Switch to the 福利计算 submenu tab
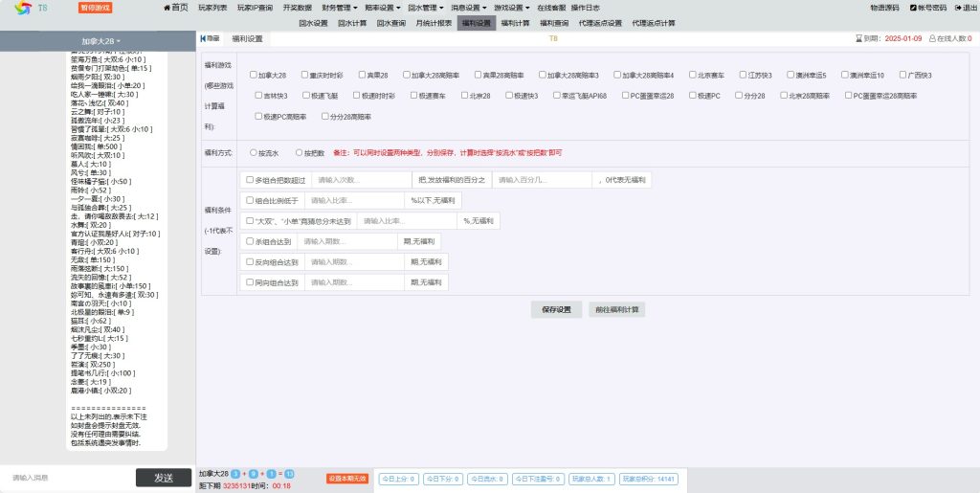Viewport: 980px width, 493px height. (x=516, y=23)
